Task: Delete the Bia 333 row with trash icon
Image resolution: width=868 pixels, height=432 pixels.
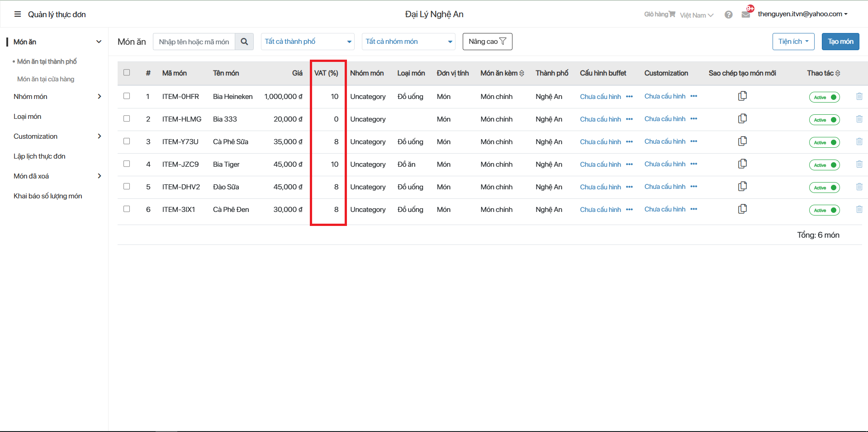Action: pyautogui.click(x=859, y=119)
